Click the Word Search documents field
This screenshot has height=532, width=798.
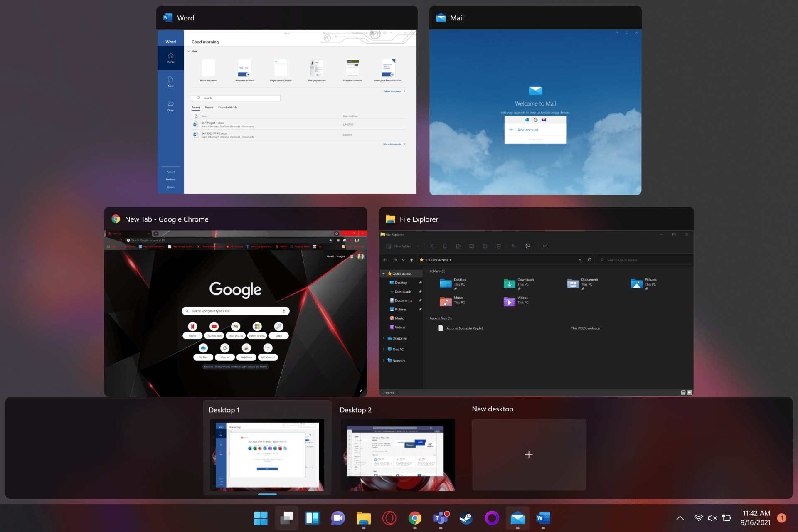[236, 98]
